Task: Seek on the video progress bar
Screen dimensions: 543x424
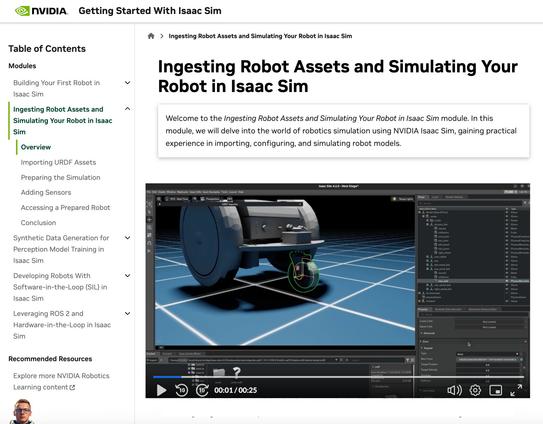Action: pos(338,377)
